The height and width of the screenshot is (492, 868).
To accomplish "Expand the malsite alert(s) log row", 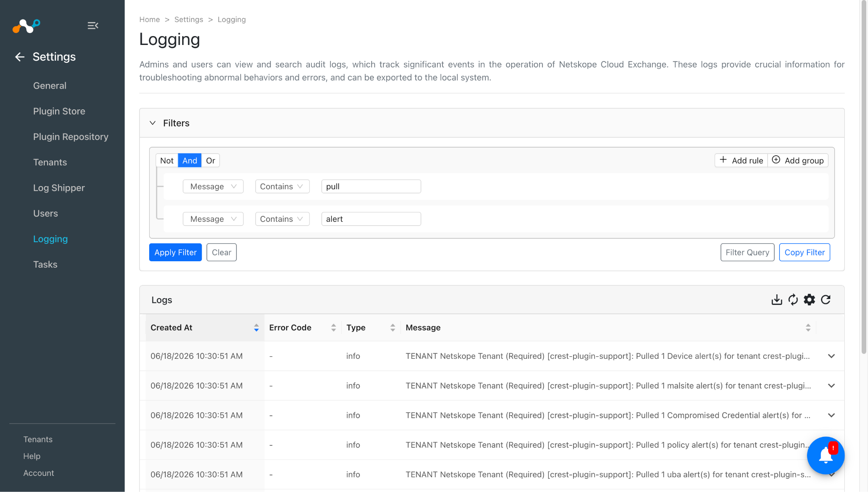I will pyautogui.click(x=832, y=386).
